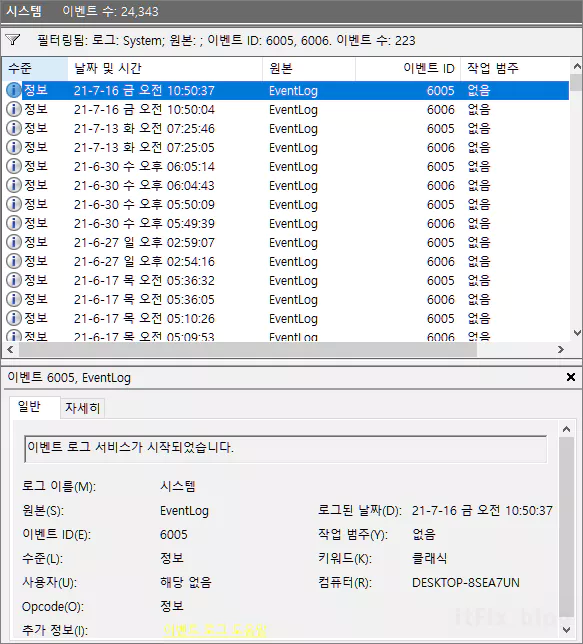Click info icon of 06:05:14 event row

point(14,166)
